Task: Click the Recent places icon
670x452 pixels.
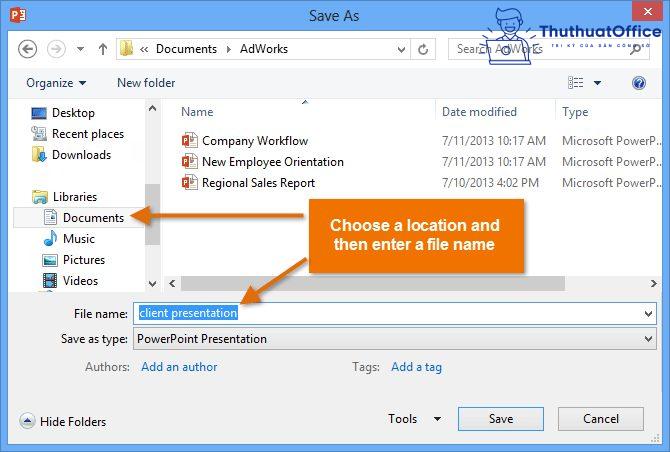Action: (x=39, y=134)
